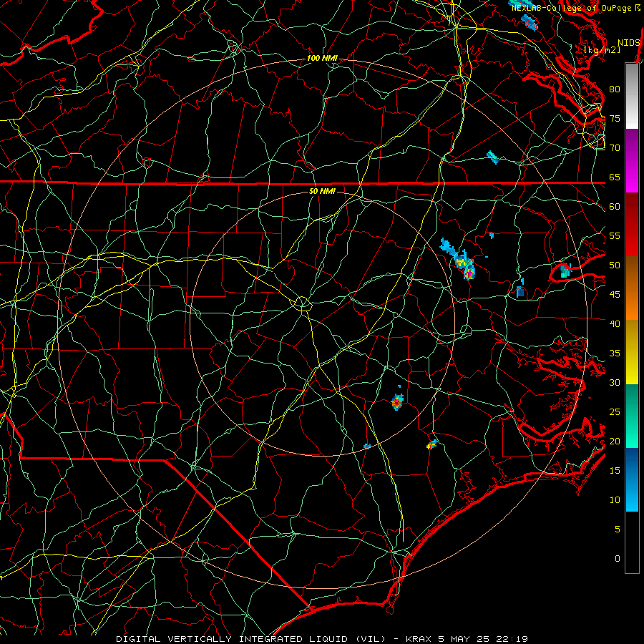Click the '100 NMI' range ring label

pyautogui.click(x=322, y=59)
